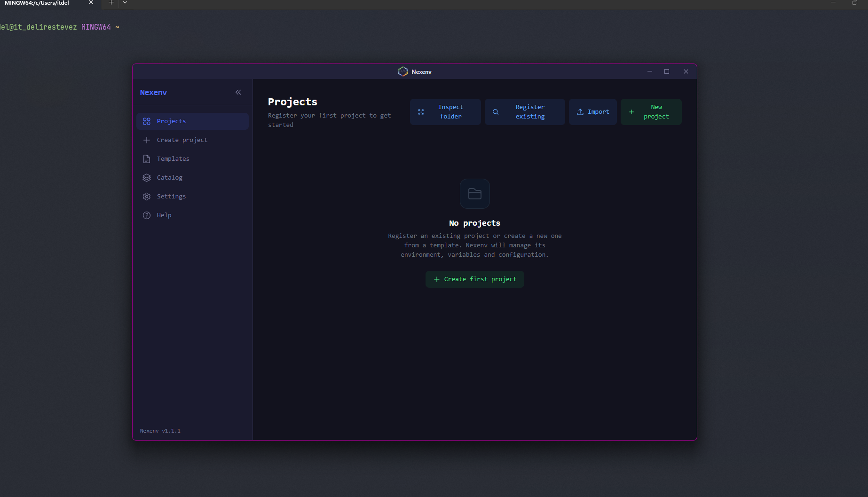This screenshot has width=868, height=497.
Task: Click the plus icon beside Create project
Action: [x=147, y=140]
